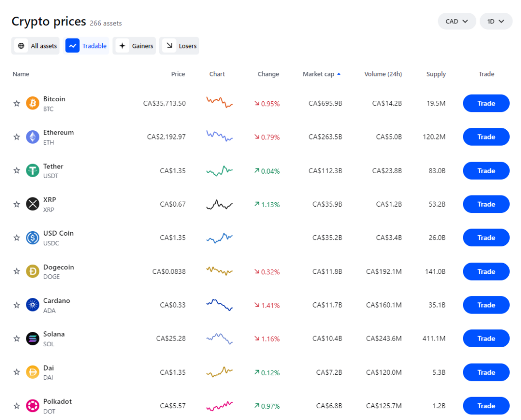The width and height of the screenshot is (521, 420).
Task: Switch to the Gainers filter
Action: click(134, 46)
